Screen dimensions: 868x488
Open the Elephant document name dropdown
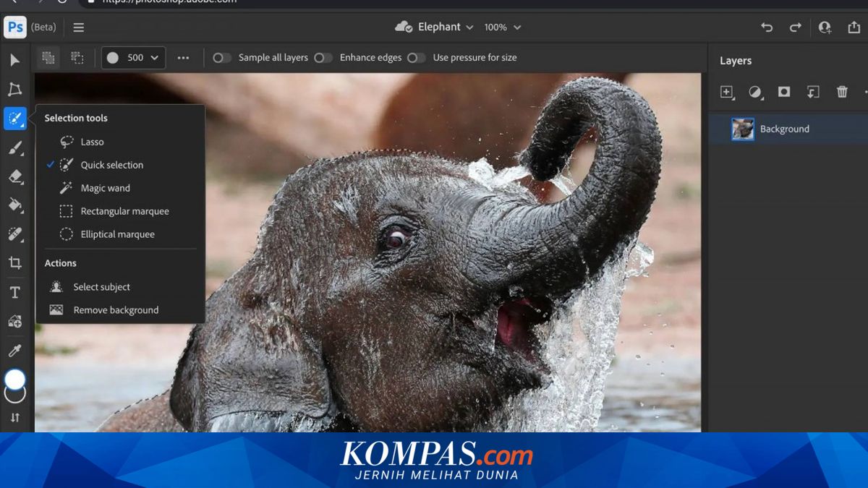pos(434,27)
